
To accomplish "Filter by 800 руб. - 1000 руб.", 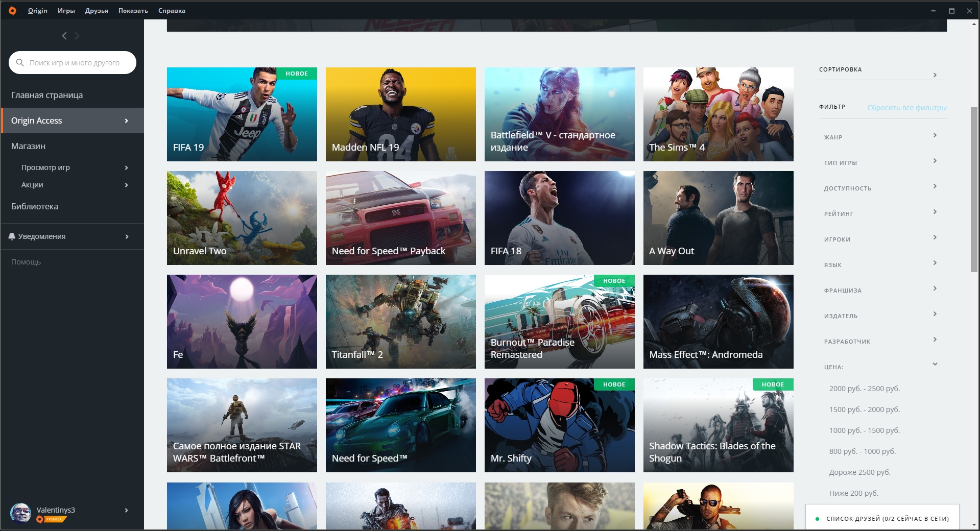I will (862, 451).
